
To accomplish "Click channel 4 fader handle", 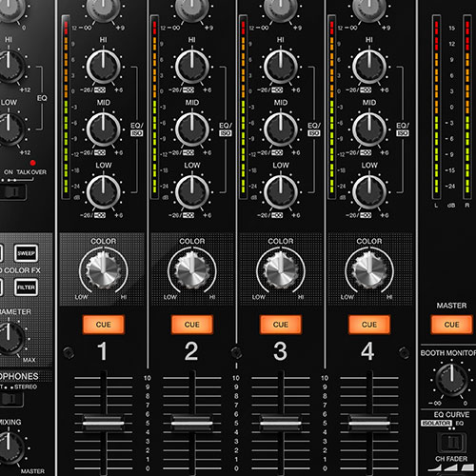I will (x=369, y=423).
